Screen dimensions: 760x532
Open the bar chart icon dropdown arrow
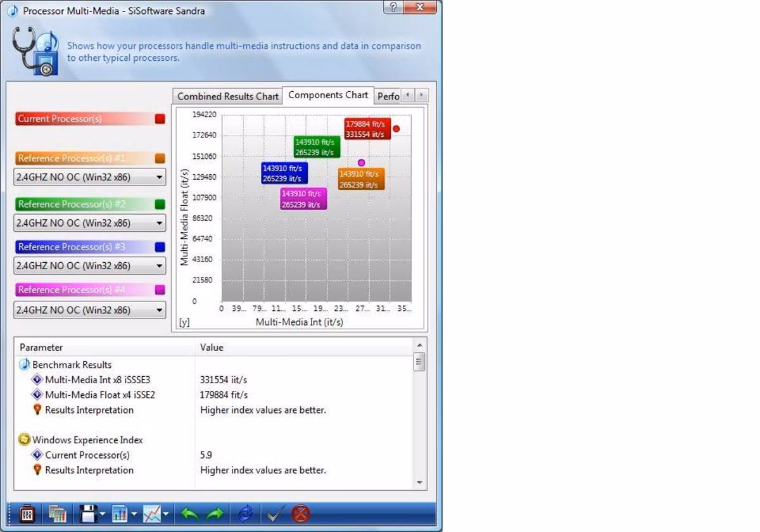[x=134, y=515]
